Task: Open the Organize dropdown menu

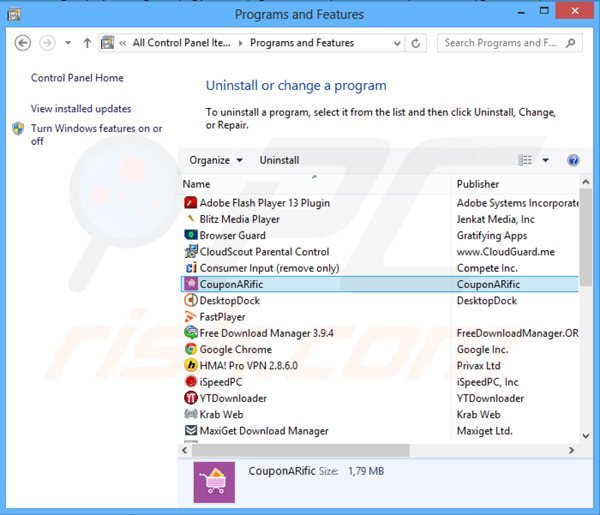Action: pos(216,160)
